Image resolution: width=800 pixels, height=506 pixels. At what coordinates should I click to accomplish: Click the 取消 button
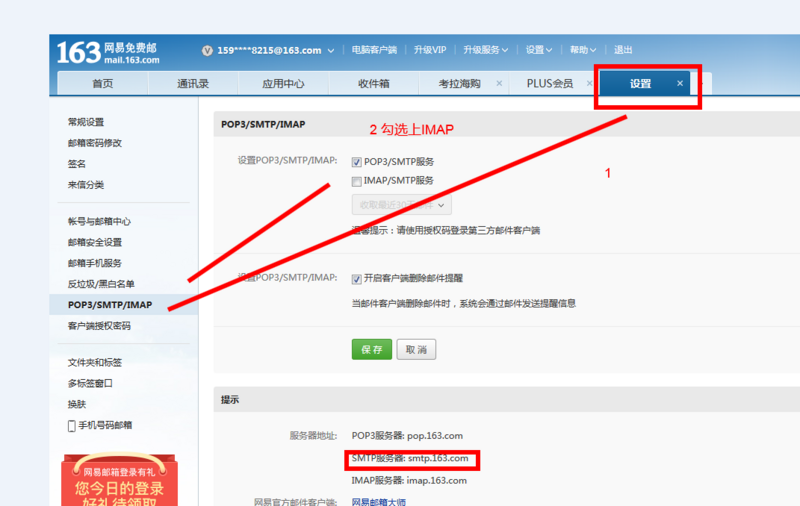[416, 349]
